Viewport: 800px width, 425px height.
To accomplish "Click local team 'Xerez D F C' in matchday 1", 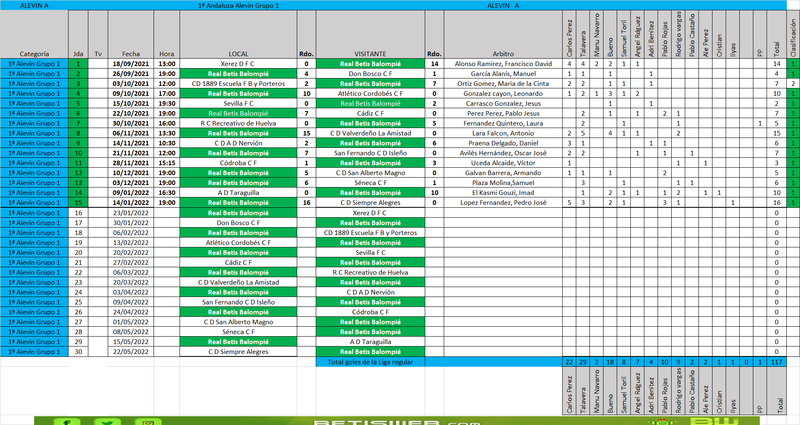I will 238,64.
